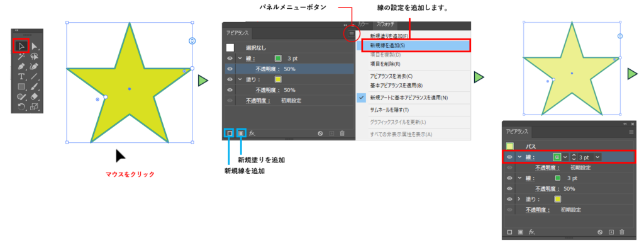Select the Rotate tool
644x245 pixels.
(x=21, y=107)
